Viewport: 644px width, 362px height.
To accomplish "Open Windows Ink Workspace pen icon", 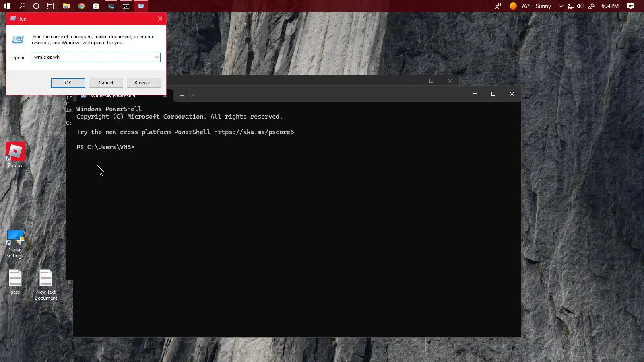I will 592,6.
